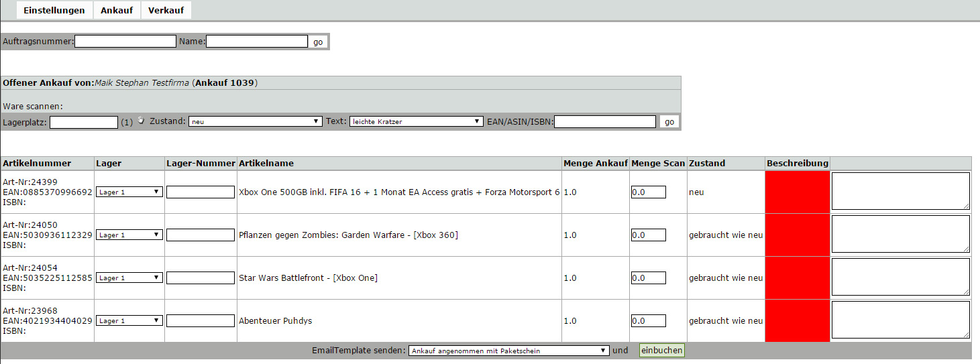This screenshot has width=980, height=364.
Task: Click the Menge Scan column header
Action: click(x=658, y=163)
